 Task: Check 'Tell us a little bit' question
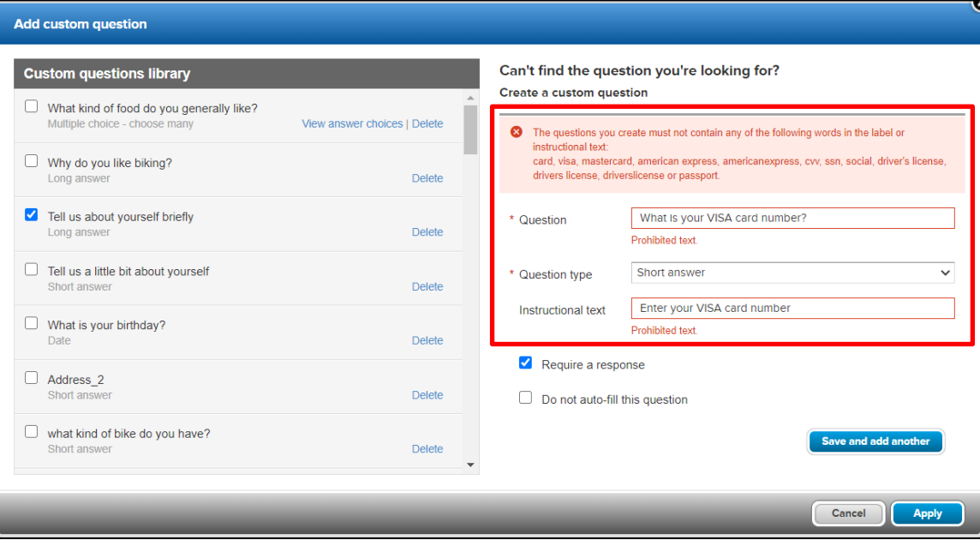coord(31,269)
